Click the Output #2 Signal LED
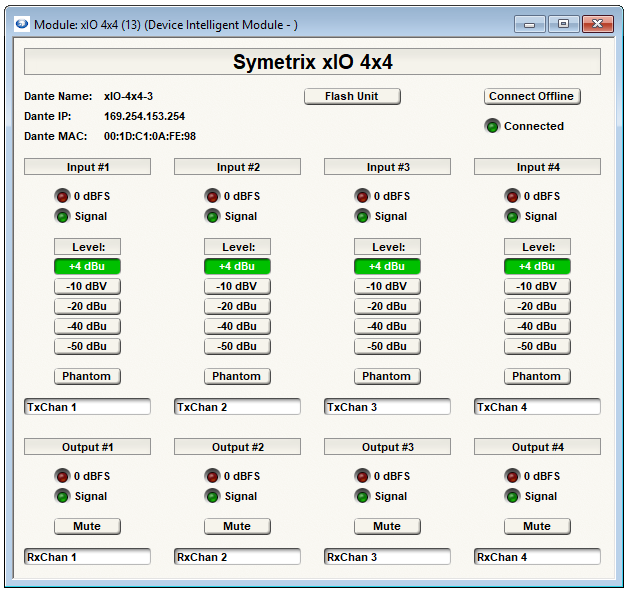The width and height of the screenshot is (630, 595). point(212,497)
